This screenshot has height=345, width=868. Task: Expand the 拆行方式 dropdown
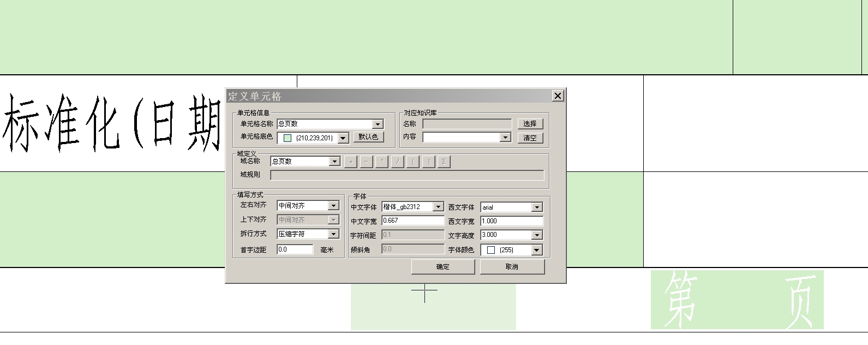(333, 234)
